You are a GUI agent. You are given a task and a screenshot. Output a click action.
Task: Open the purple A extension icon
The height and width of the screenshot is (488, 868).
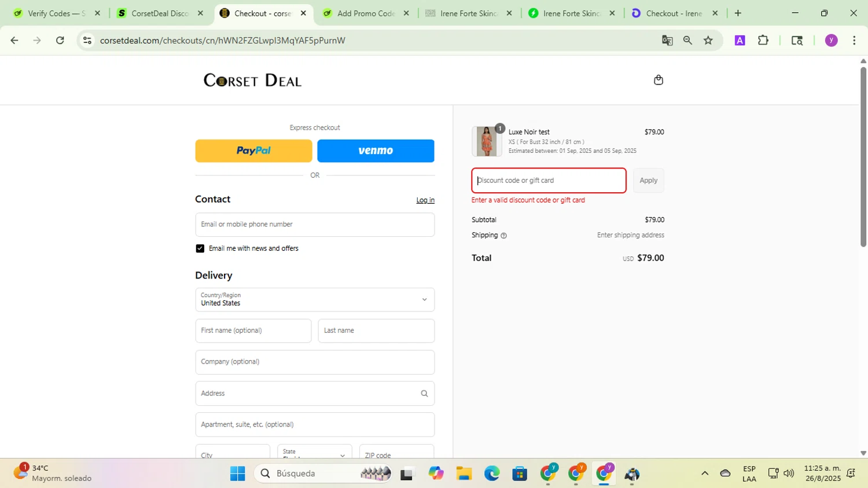(x=740, y=41)
